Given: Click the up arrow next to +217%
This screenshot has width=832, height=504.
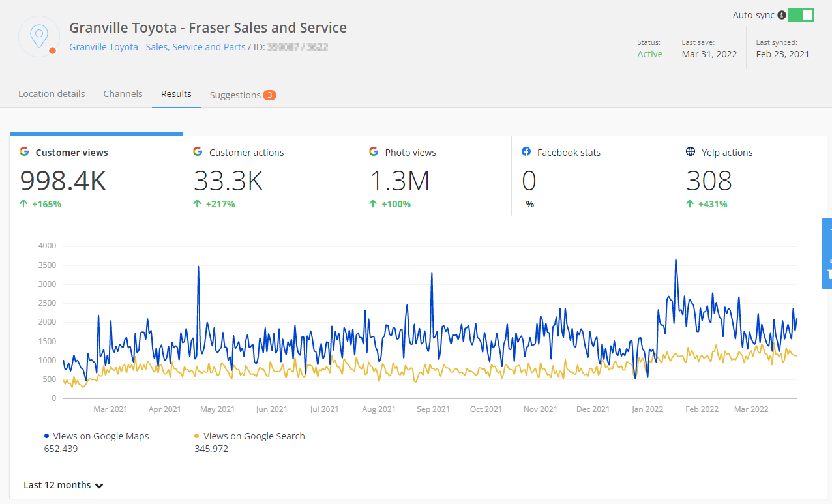Looking at the screenshot, I should pyautogui.click(x=198, y=204).
